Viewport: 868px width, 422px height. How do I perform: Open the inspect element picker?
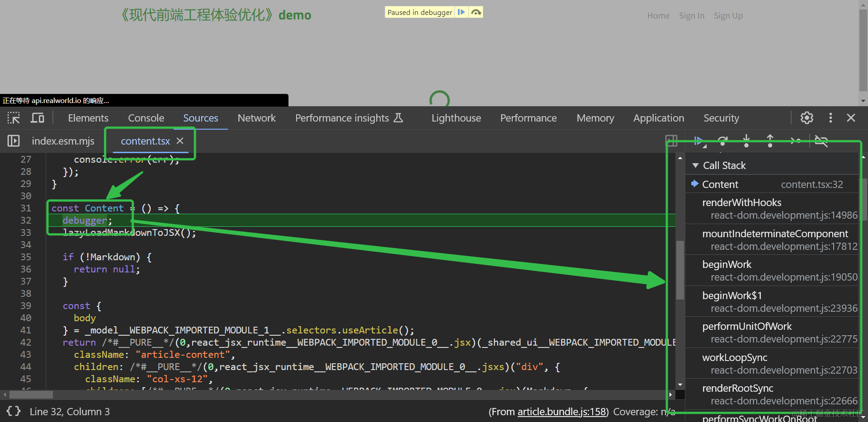14,118
